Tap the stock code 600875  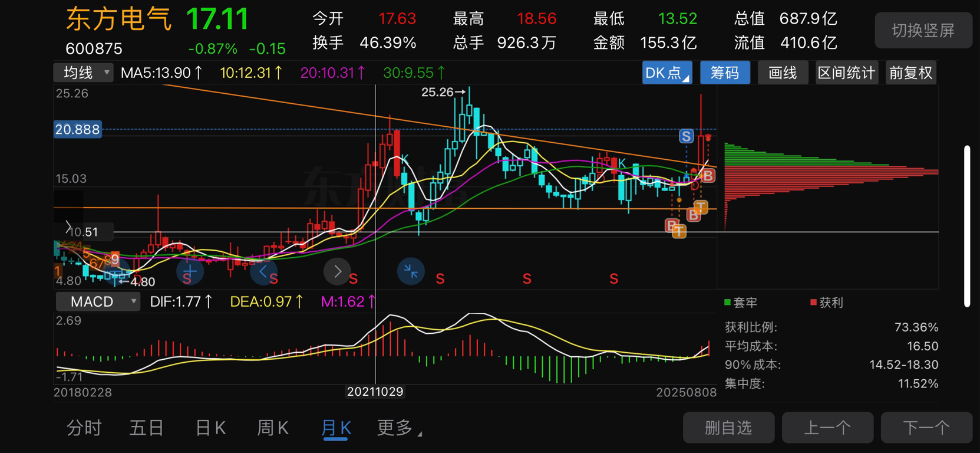click(x=94, y=48)
